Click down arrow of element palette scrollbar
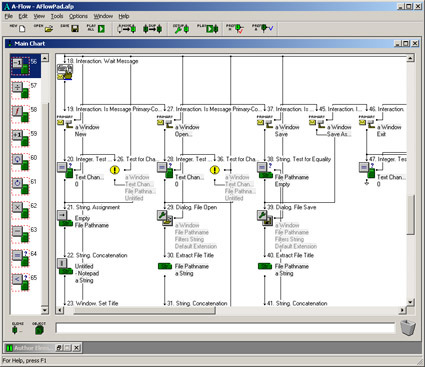The width and height of the screenshot is (425, 367). 45,310
